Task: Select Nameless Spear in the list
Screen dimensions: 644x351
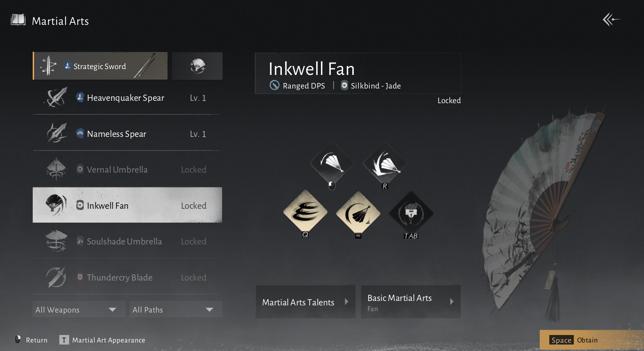Action: pos(126,134)
